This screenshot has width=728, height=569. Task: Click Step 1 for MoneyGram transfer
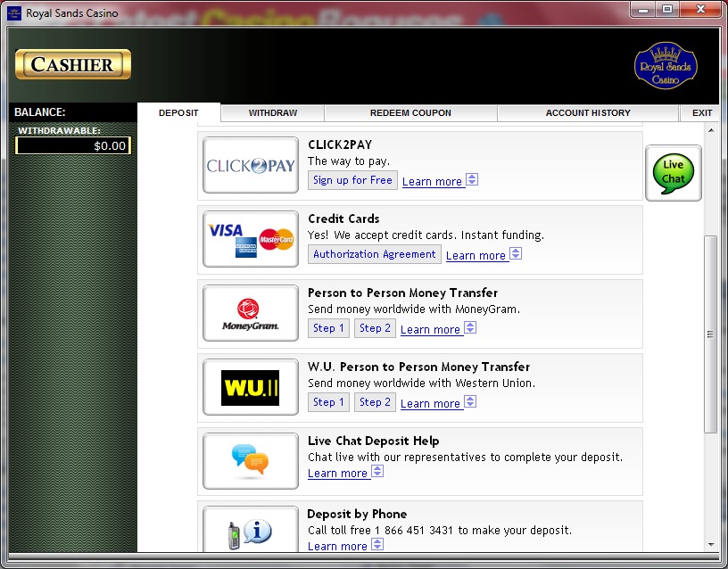pos(324,328)
